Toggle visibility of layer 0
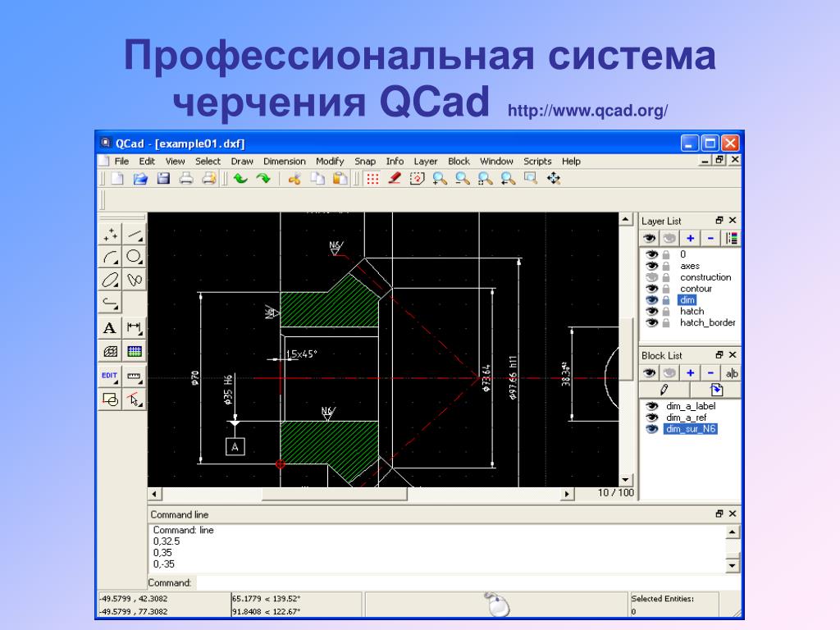 point(651,254)
